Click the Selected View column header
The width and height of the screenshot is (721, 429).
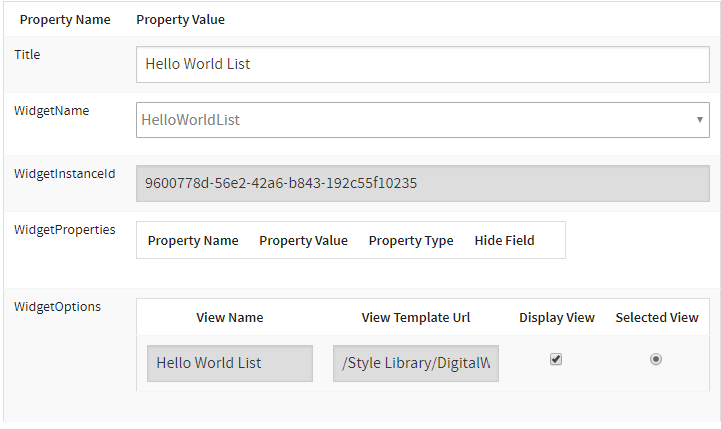point(657,317)
